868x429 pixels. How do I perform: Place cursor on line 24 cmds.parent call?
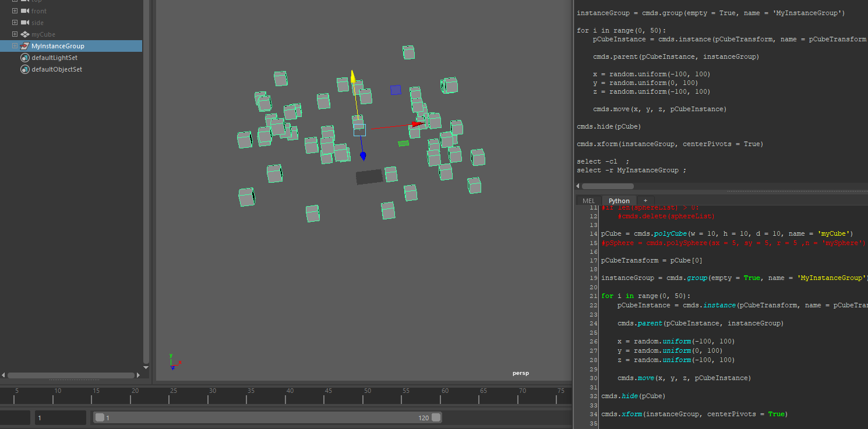[x=700, y=323]
